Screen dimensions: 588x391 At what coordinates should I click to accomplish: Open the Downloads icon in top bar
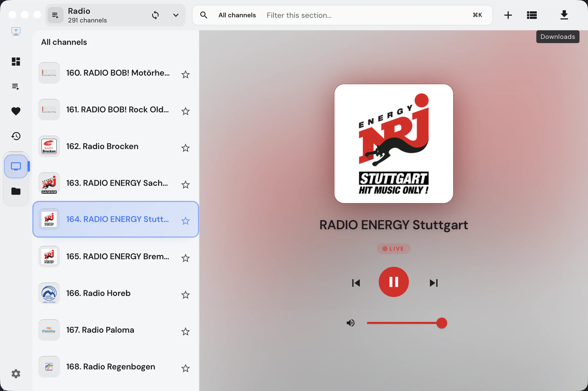coord(564,15)
